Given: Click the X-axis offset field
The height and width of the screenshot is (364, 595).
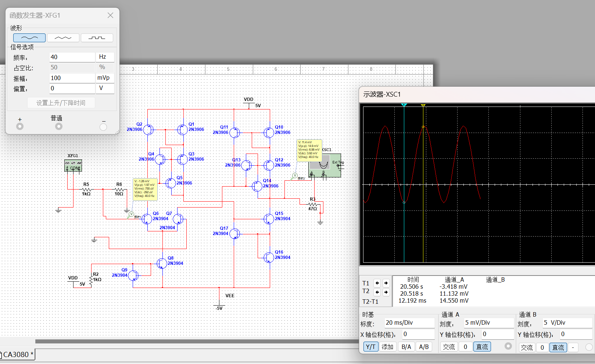Looking at the screenshot, I should [x=418, y=334].
